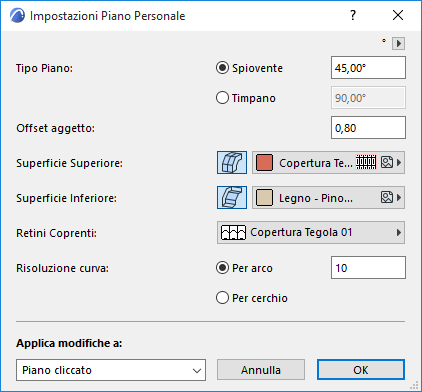Click the help question mark button

353,15
